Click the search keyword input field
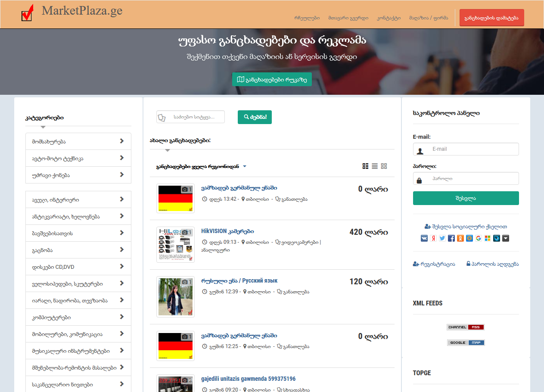544x392 pixels. [x=196, y=117]
